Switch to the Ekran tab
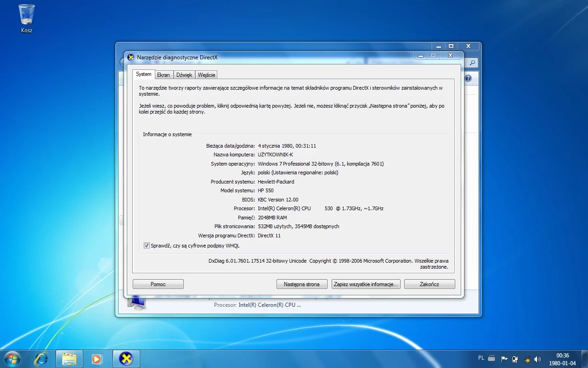The height and width of the screenshot is (368, 588). tap(164, 75)
